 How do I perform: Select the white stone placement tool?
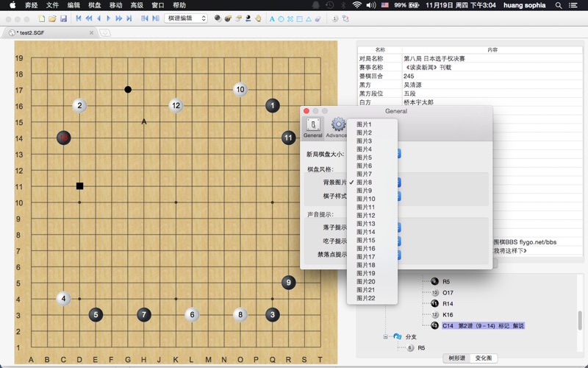pos(237,18)
